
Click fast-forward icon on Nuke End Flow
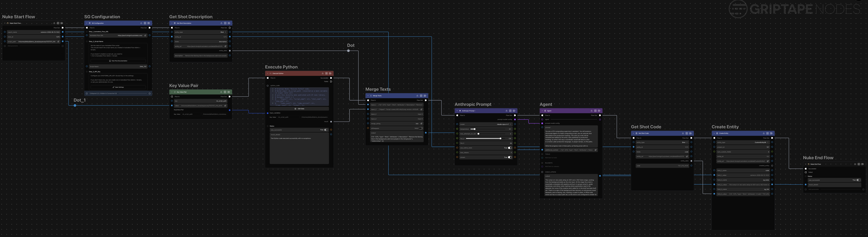(862, 164)
